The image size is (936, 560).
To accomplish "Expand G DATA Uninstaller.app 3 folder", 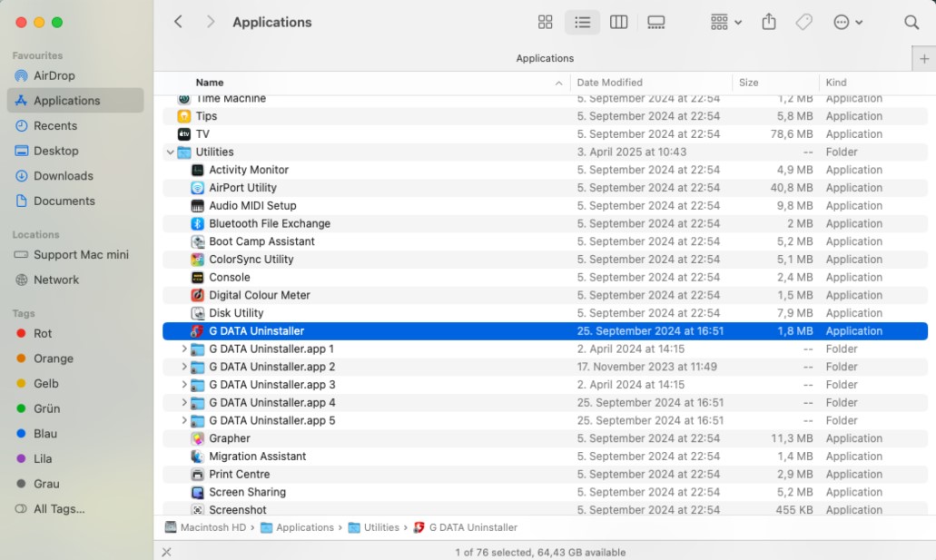I will point(184,385).
